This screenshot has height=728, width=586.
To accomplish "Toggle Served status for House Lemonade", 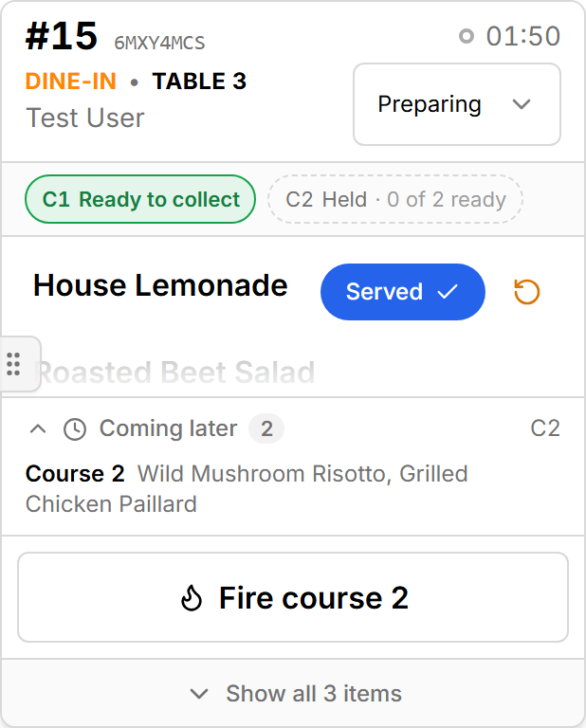I will point(403,292).
